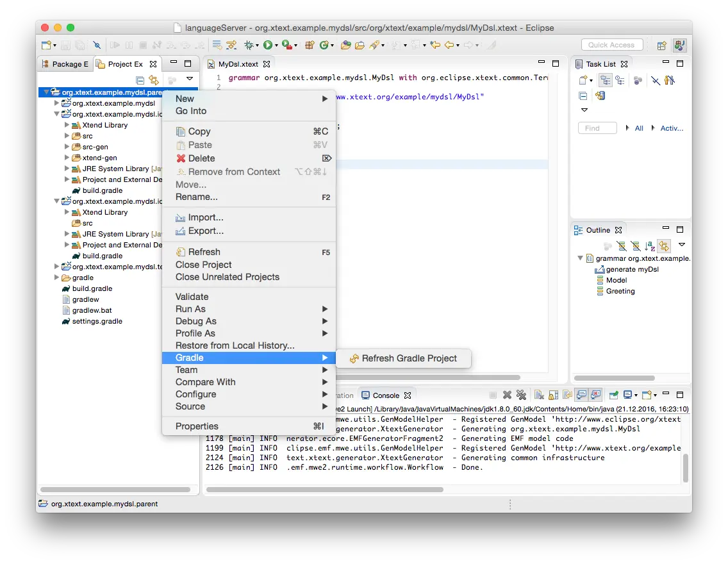Click the Find field in Task List
The image size is (728, 564).
point(597,128)
